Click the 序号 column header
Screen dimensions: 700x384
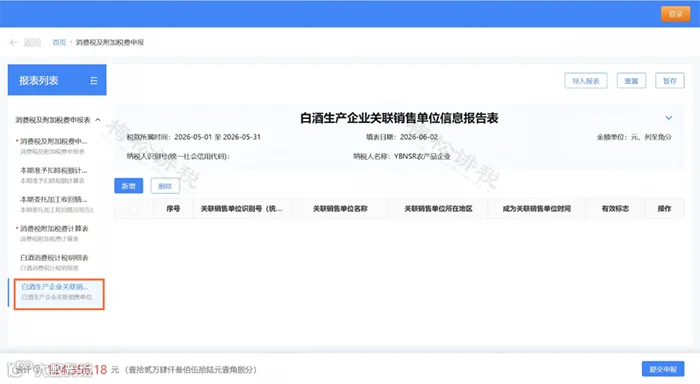coord(173,209)
